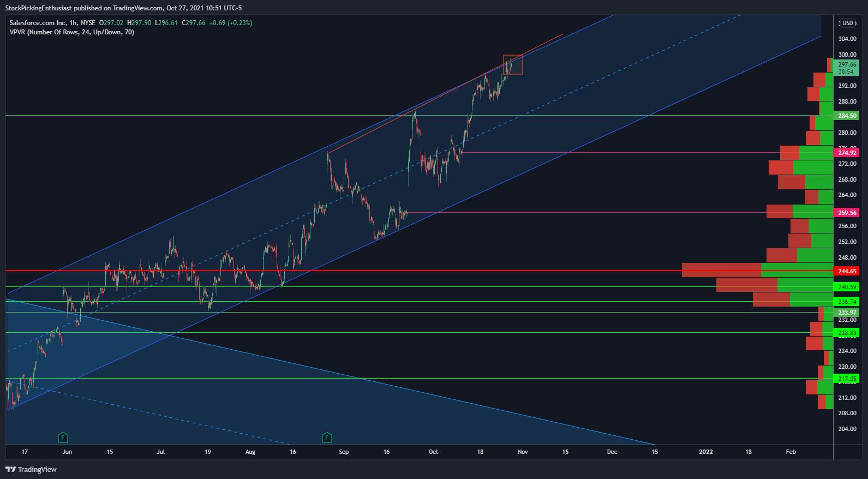Viewport: 868px width, 479px height.
Task: Click the 'Aug' label on time axis
Action: [250, 452]
